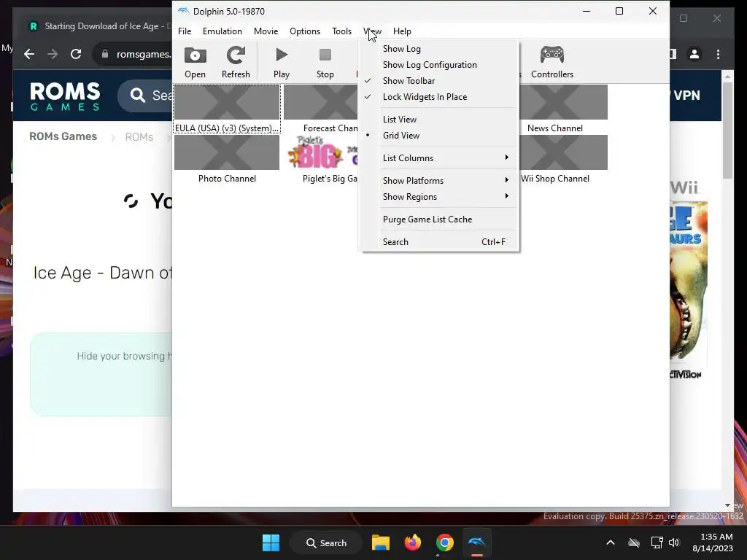Click the Stop toolbar button
Screen dimensions: 747x560
point(325,63)
